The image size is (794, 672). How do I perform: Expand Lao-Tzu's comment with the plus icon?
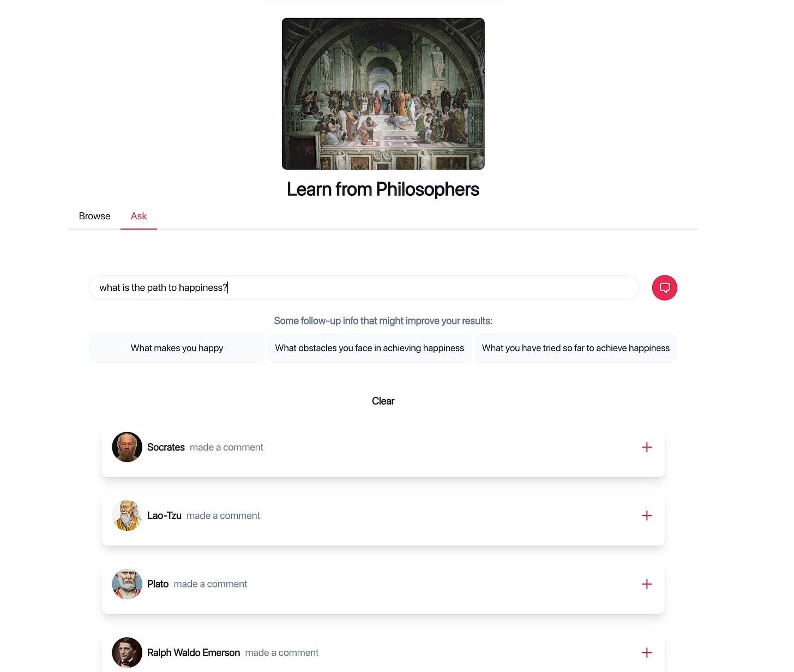click(x=647, y=515)
